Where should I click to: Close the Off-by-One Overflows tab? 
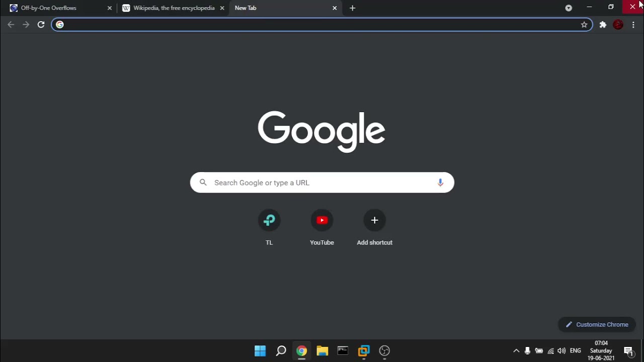[110, 8]
